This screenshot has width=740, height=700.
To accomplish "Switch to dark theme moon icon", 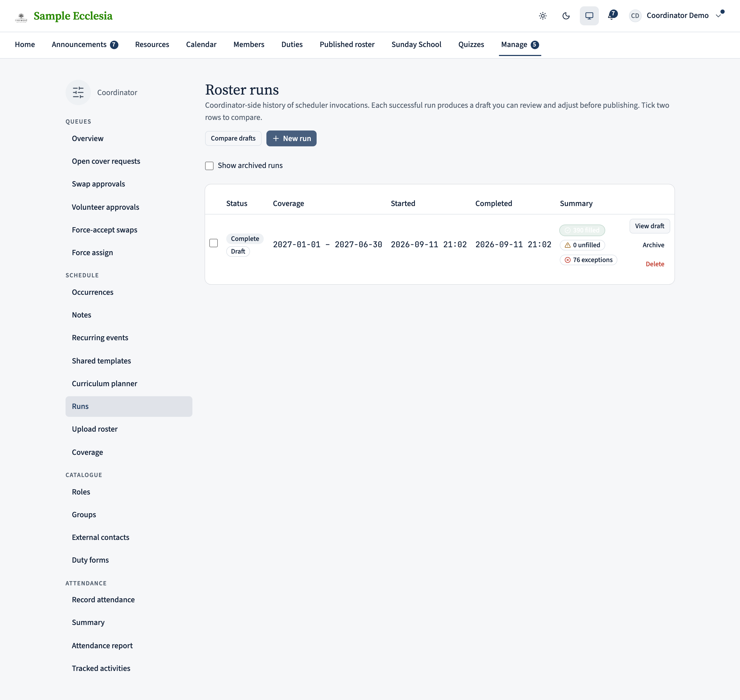I will point(566,16).
